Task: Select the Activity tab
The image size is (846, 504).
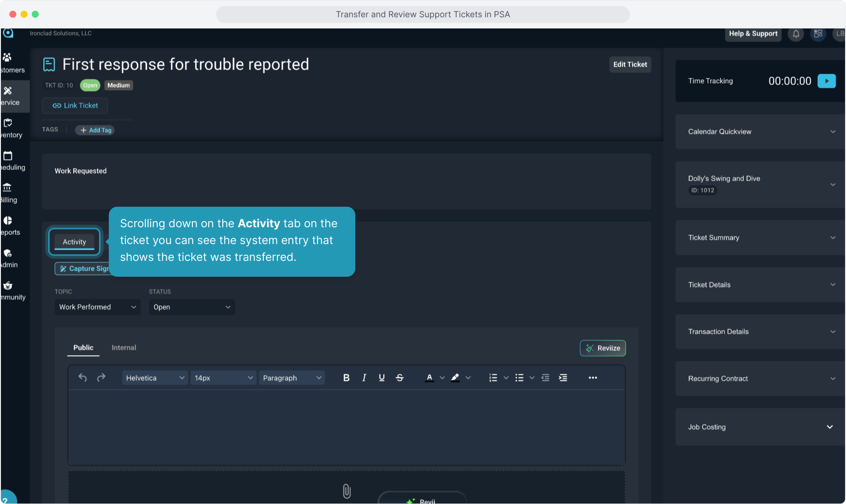Action: (74, 242)
